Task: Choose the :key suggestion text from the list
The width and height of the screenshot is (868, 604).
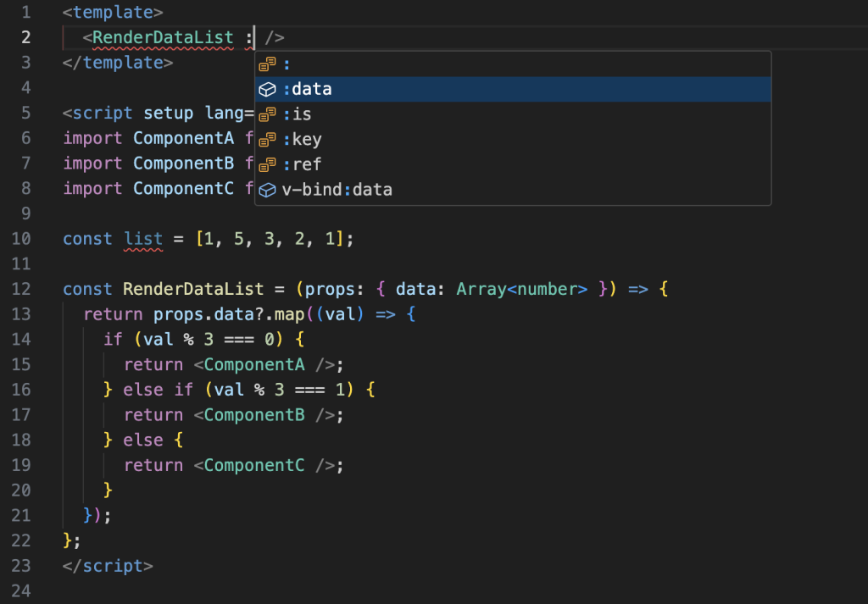Action: pos(302,140)
